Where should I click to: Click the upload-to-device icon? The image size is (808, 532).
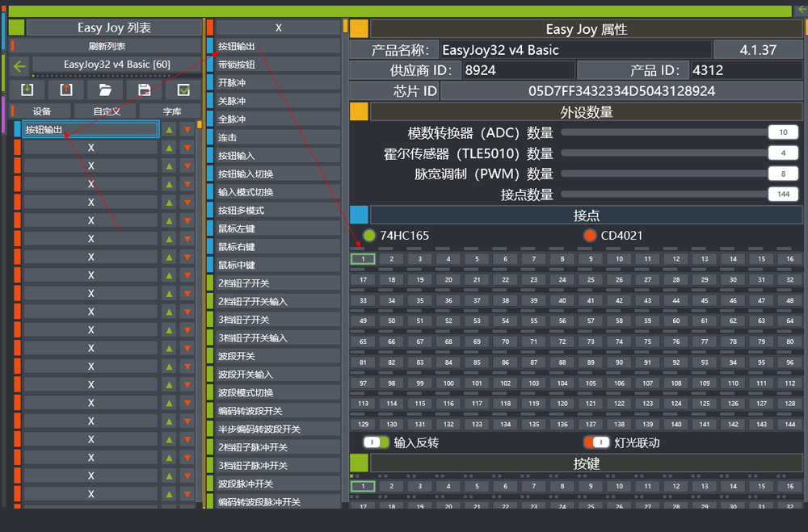click(x=66, y=90)
